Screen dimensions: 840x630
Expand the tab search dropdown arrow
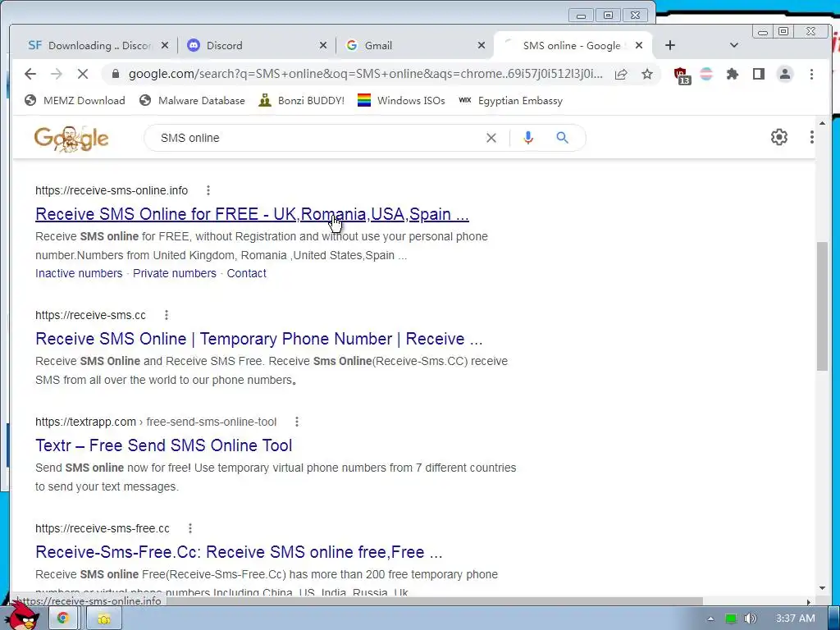[x=734, y=46]
